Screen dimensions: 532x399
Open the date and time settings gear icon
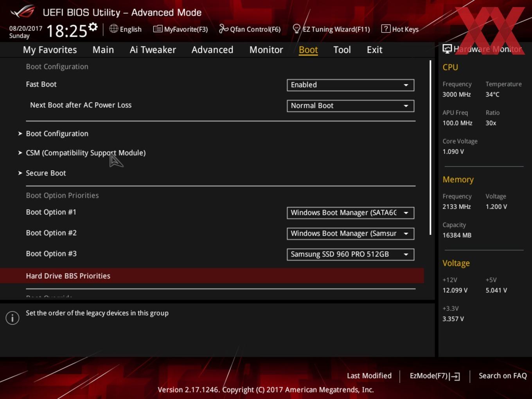pyautogui.click(x=93, y=27)
